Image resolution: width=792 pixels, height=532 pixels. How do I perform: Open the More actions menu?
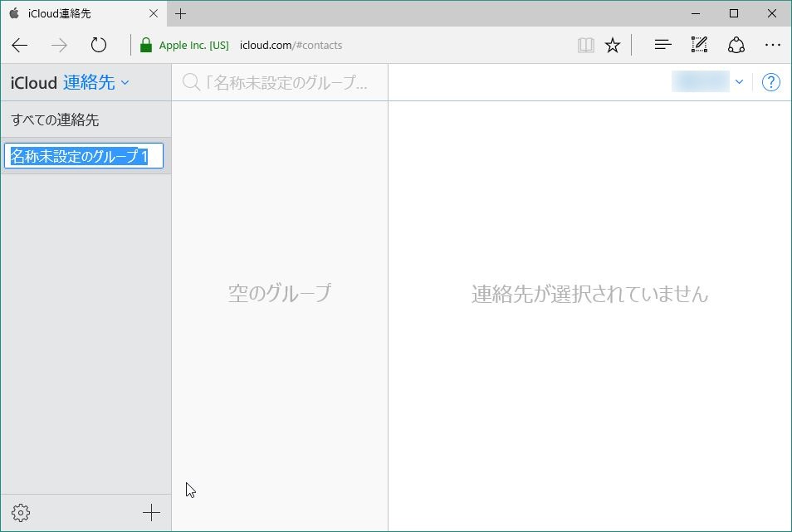click(x=773, y=46)
